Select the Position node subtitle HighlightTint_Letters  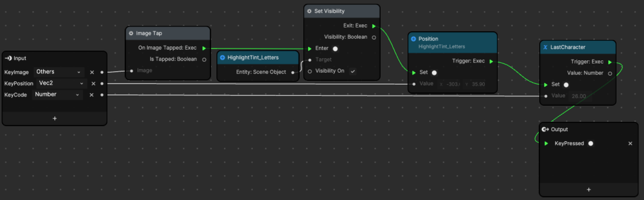442,47
